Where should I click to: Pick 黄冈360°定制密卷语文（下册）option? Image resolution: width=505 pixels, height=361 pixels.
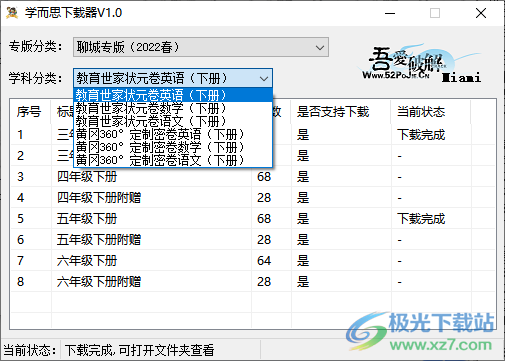pyautogui.click(x=173, y=160)
